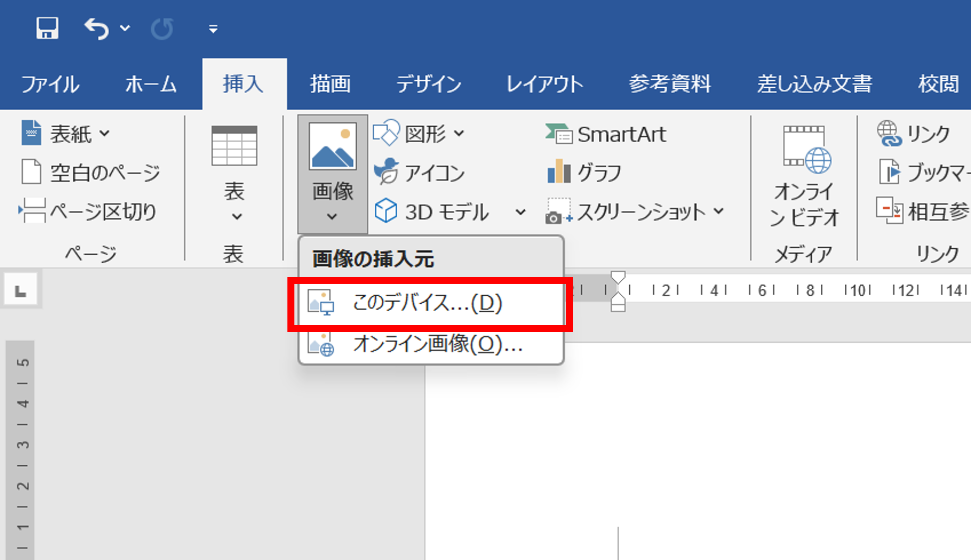The width and height of the screenshot is (971, 560).
Task: Click the 3D モデル cube icon
Action: pos(386,211)
